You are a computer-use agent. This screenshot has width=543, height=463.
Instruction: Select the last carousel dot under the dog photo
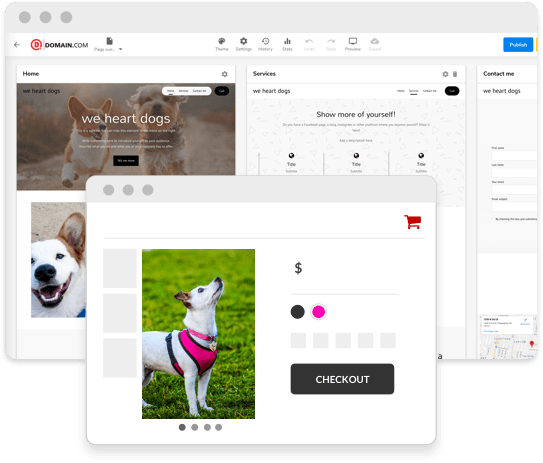coord(218,427)
